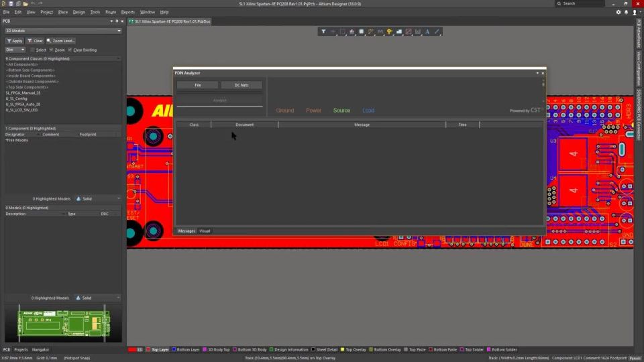Click the Apply filter button
Viewport: 644px width, 362px height.
coord(14,41)
